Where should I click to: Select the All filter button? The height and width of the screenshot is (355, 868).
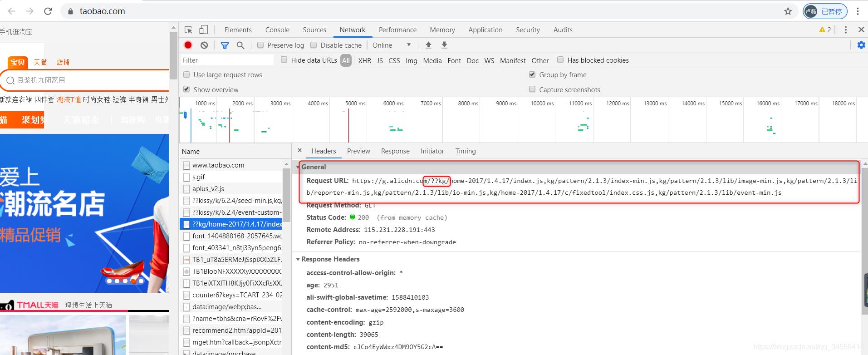coord(346,60)
